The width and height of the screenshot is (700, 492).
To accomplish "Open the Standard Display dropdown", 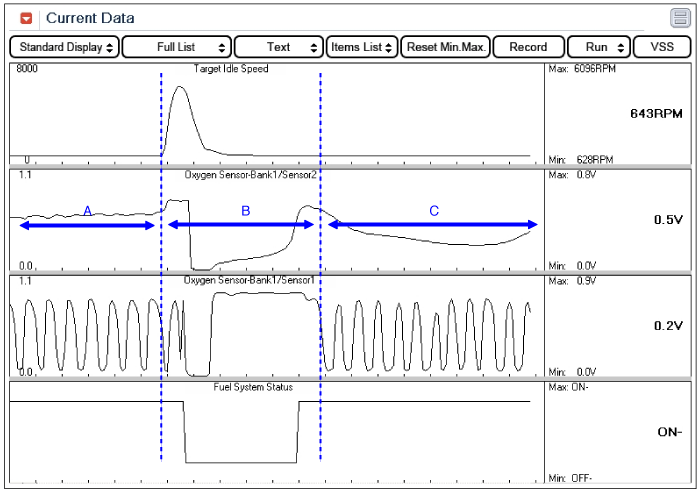I will click(64, 47).
